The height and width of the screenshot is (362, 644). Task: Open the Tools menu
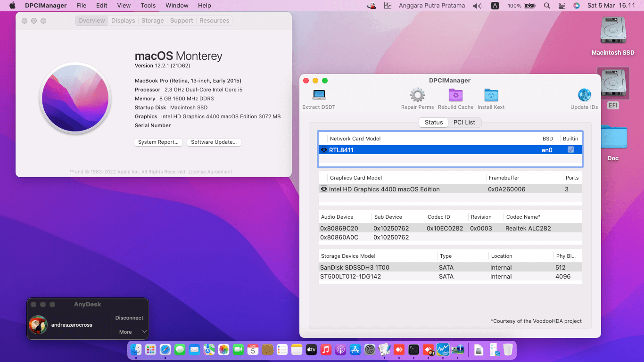148,6
